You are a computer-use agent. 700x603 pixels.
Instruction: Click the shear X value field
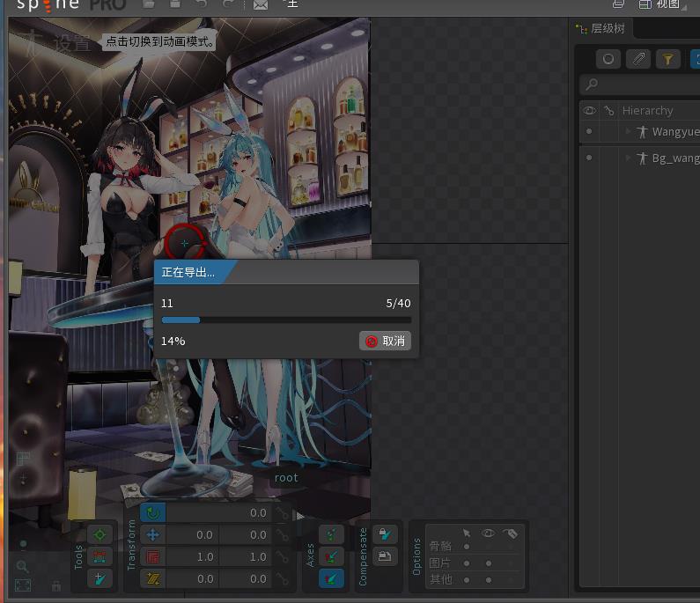[193, 579]
